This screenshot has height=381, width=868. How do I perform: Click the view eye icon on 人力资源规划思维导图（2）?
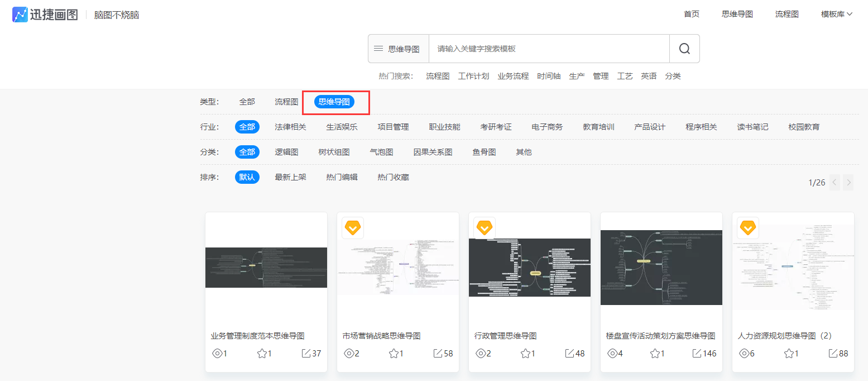coord(744,354)
